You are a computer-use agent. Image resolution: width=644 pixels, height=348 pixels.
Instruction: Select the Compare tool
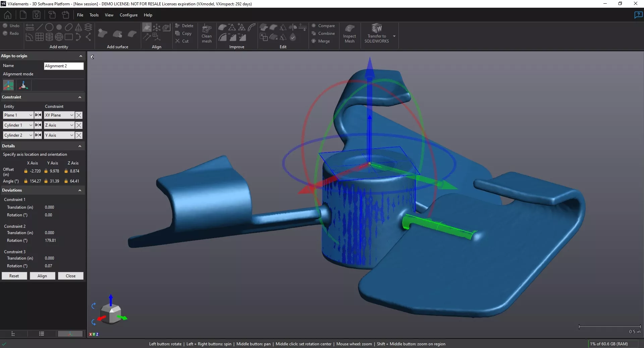point(323,25)
